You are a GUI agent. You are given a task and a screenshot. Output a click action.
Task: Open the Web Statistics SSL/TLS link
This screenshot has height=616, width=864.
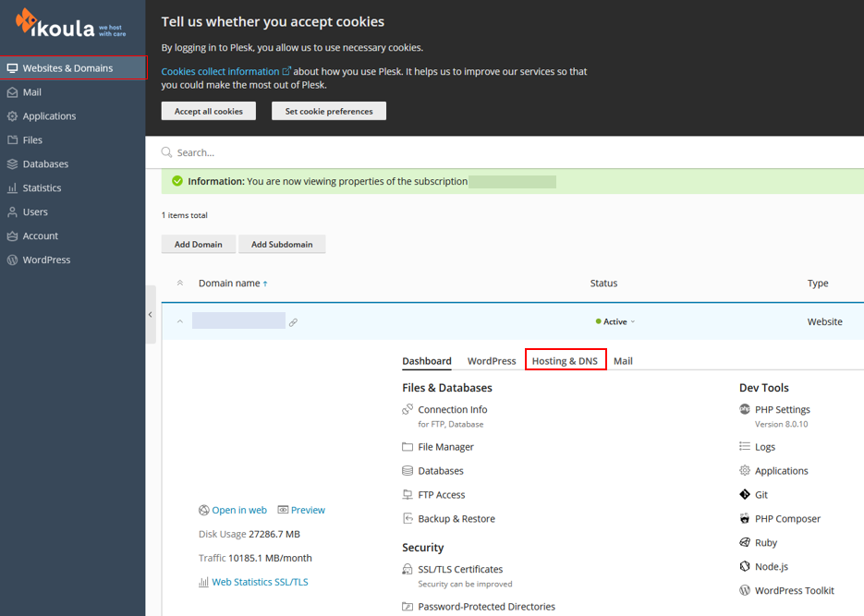pyautogui.click(x=260, y=582)
